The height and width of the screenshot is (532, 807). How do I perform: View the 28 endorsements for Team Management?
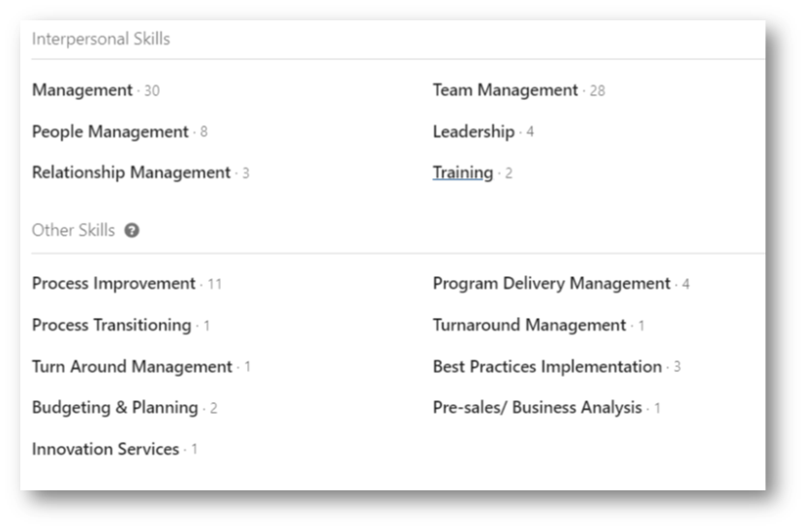[598, 91]
